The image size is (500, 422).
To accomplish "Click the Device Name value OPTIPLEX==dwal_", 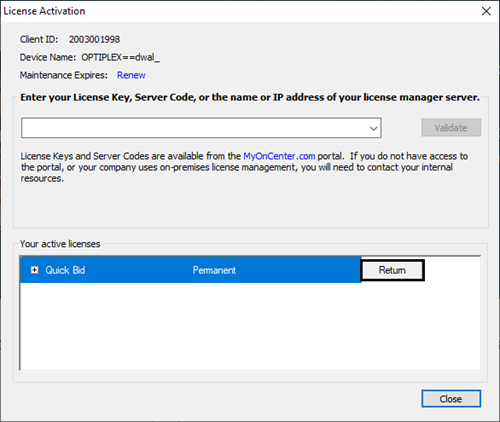I will pos(120,57).
